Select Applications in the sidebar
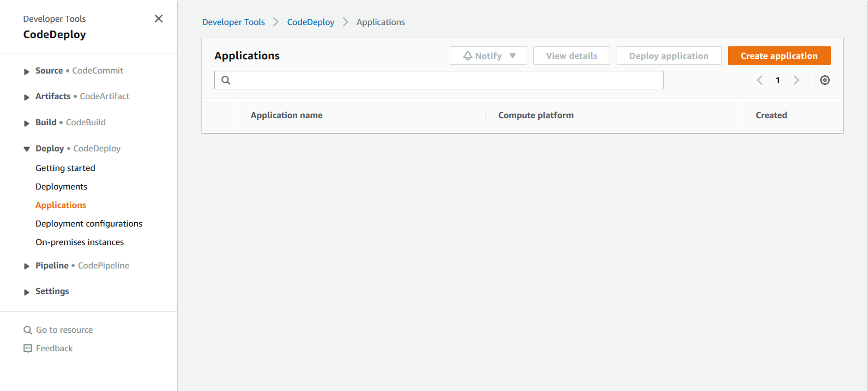This screenshot has width=868, height=391. (61, 205)
